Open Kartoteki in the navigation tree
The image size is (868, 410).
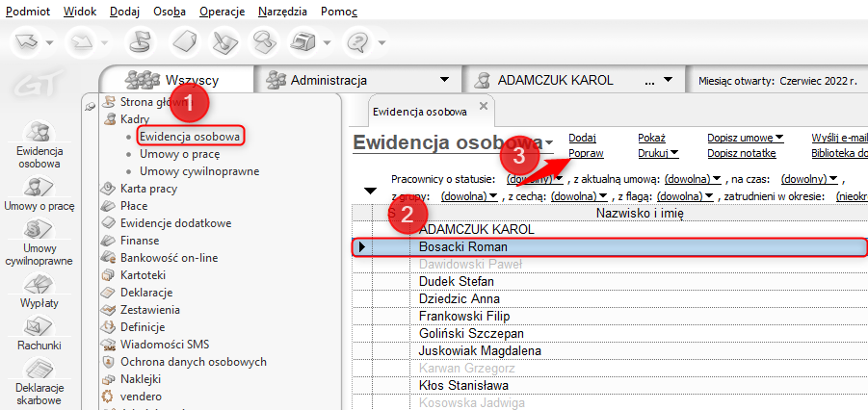coord(143,275)
